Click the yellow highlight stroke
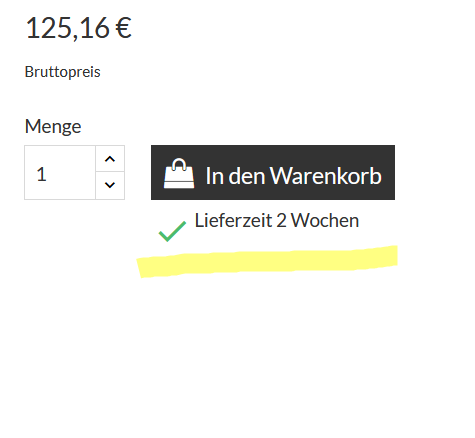 click(x=268, y=262)
